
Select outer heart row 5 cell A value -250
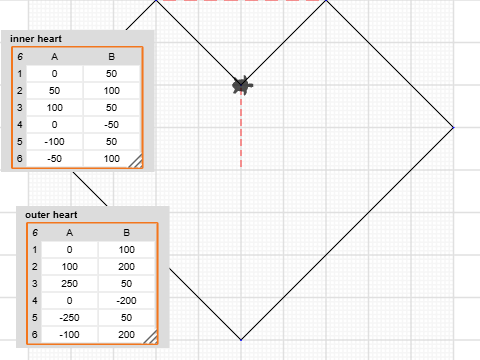pyautogui.click(x=70, y=318)
